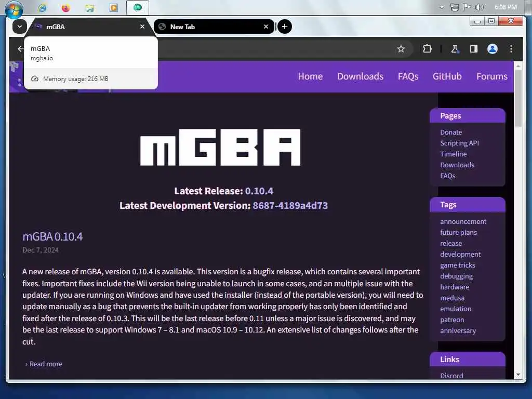Click the taskbar clock showing 6:08 PM
Screen dimensions: 532x399
[x=506, y=7]
